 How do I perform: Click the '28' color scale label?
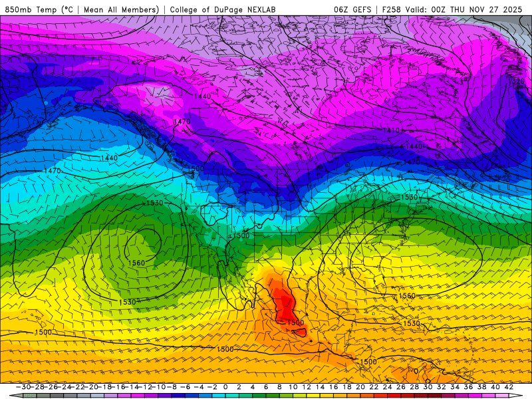coord(414,387)
